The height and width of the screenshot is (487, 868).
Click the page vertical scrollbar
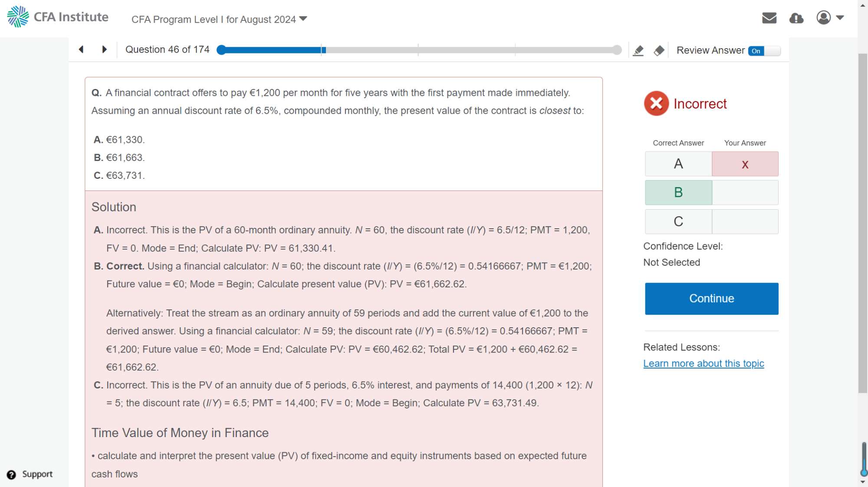[862, 224]
